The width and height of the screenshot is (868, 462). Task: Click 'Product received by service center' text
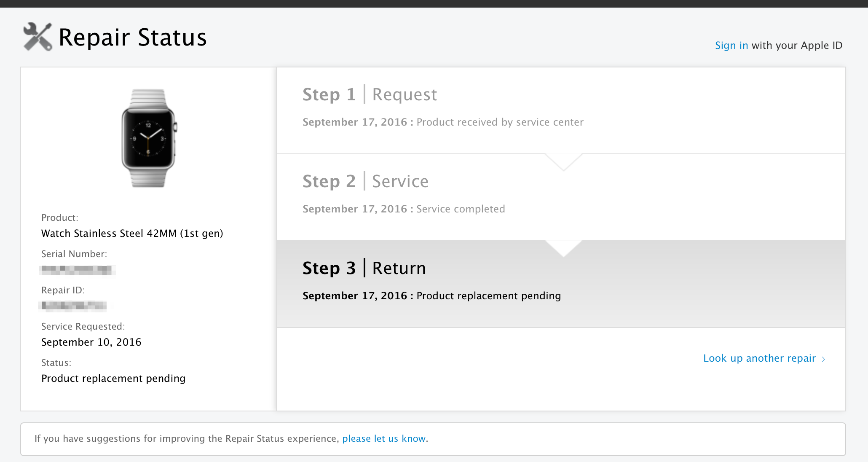click(500, 122)
